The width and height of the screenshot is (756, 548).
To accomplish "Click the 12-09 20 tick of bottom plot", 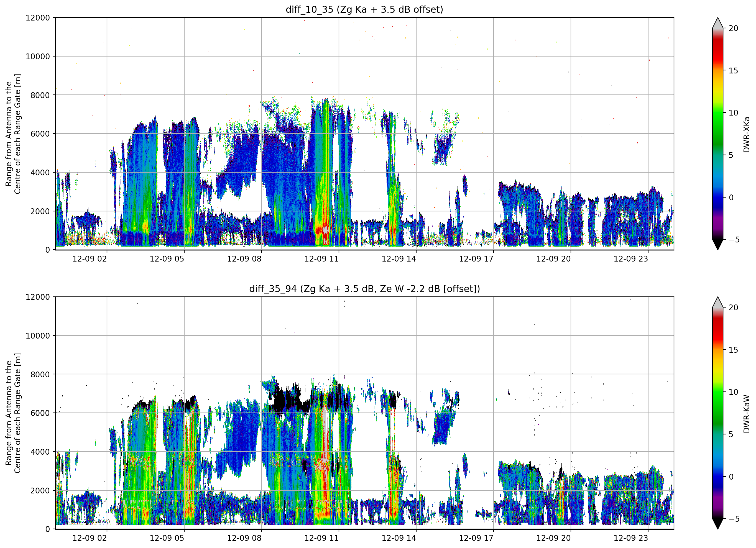I will coord(553,538).
